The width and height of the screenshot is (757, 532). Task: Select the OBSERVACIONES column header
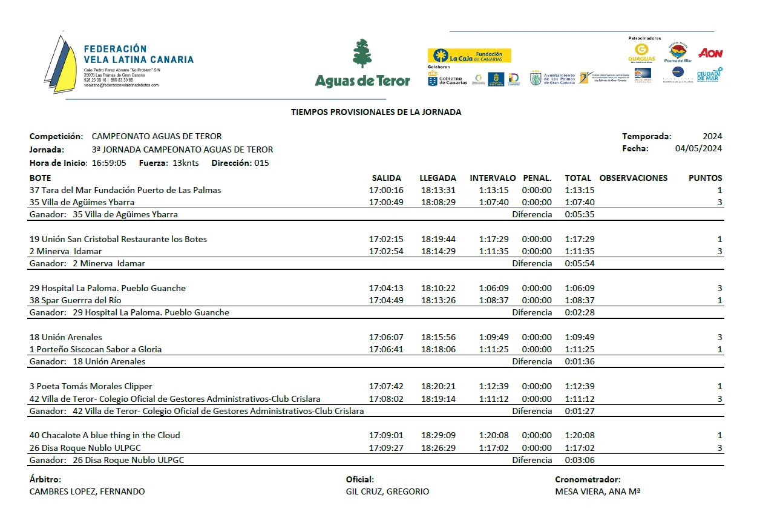(x=633, y=178)
